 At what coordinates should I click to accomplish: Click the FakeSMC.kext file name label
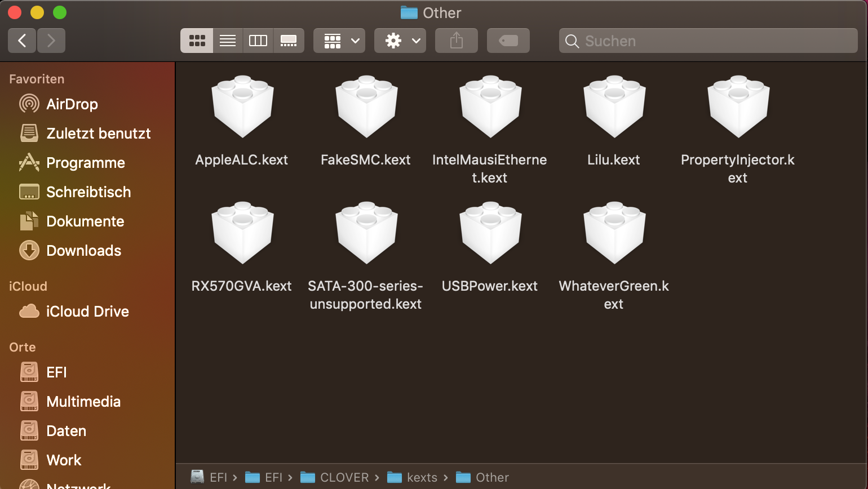366,160
